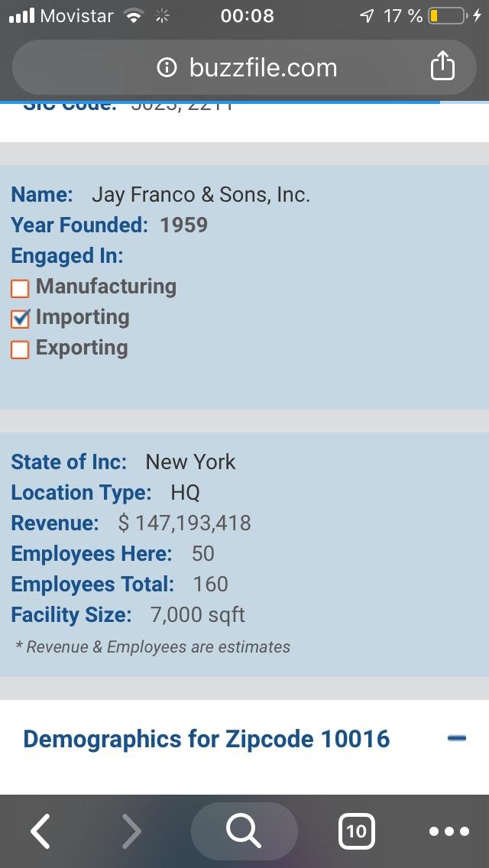Tap the Demographics for Zipcode 10016 heading

pyautogui.click(x=206, y=739)
